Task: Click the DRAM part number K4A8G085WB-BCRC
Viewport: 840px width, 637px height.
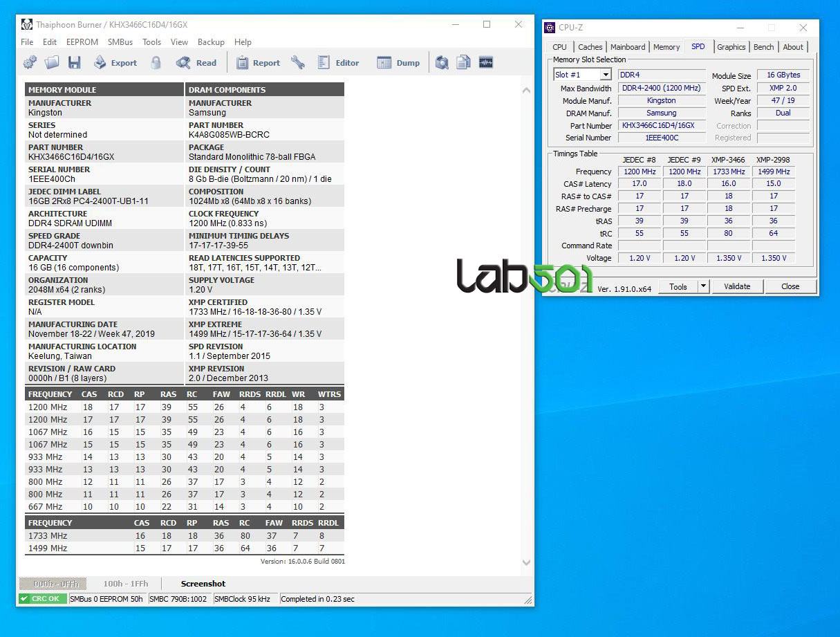Action: coord(229,135)
